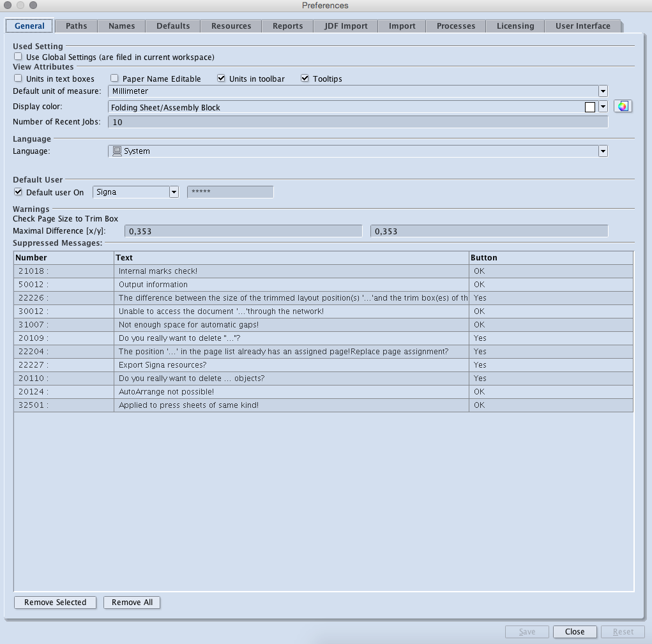Click Yes cell in Export Signa resources row

pos(551,365)
